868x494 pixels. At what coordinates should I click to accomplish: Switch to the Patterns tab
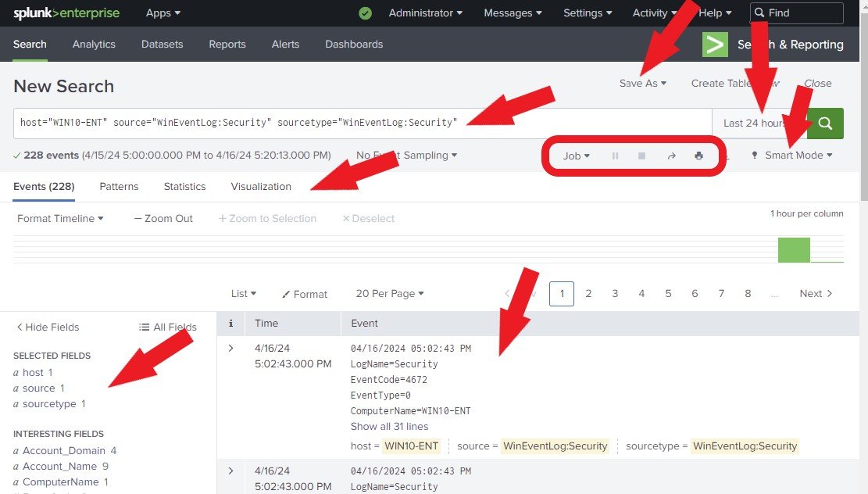point(119,187)
